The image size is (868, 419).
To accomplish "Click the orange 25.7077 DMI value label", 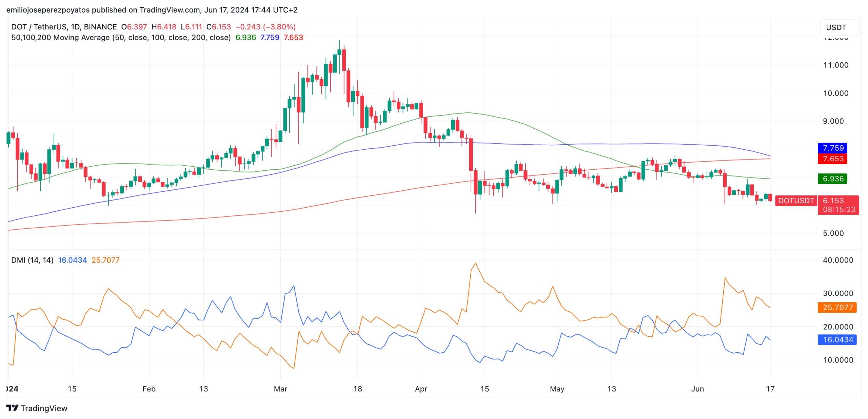I will pyautogui.click(x=837, y=307).
